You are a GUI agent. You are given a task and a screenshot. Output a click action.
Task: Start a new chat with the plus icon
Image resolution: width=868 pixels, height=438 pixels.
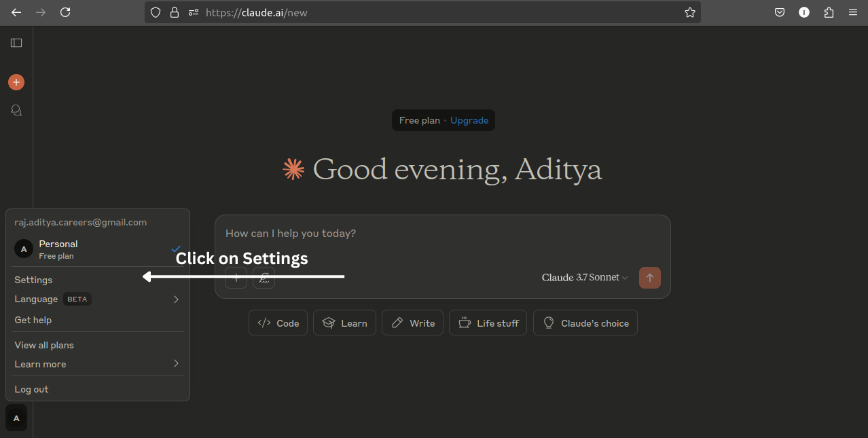point(16,81)
